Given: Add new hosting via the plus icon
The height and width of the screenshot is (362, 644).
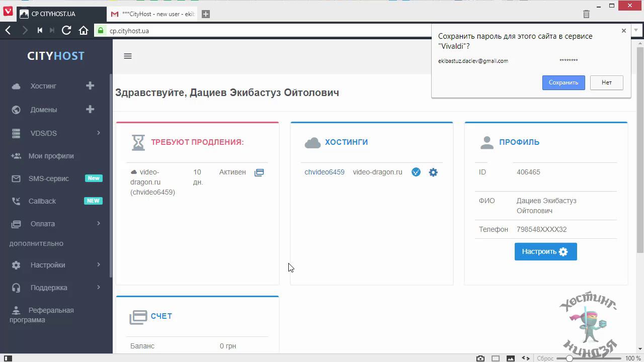Looking at the screenshot, I should tap(90, 86).
